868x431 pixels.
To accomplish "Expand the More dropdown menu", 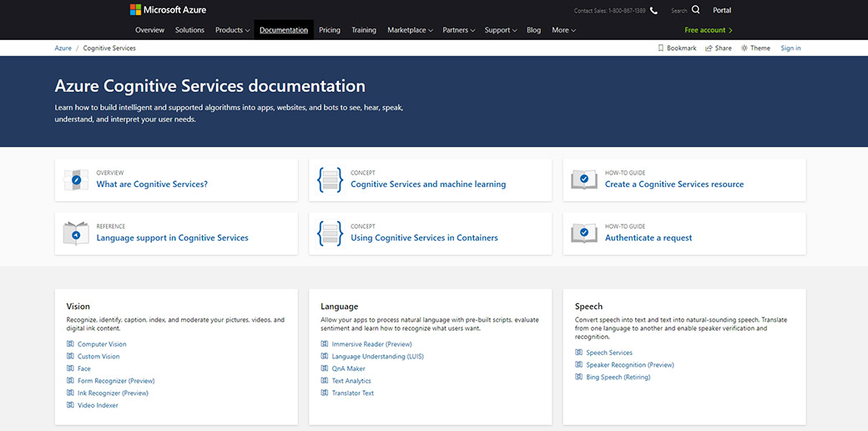I will (563, 30).
